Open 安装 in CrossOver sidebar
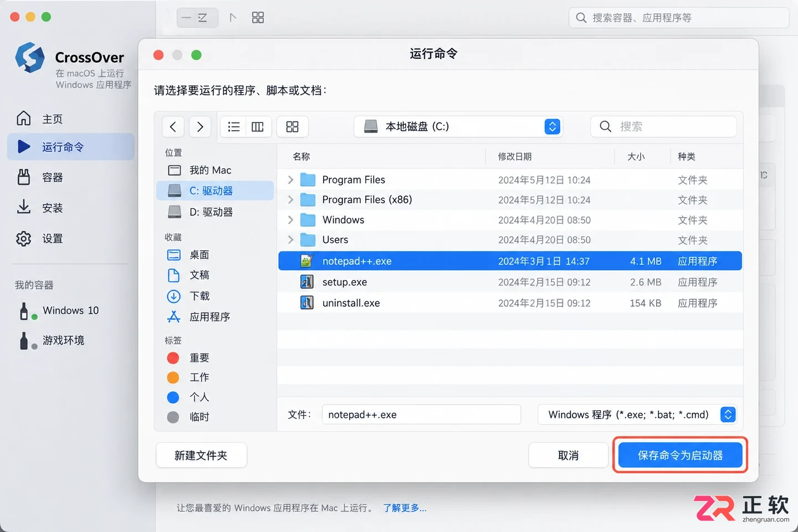 click(71, 208)
